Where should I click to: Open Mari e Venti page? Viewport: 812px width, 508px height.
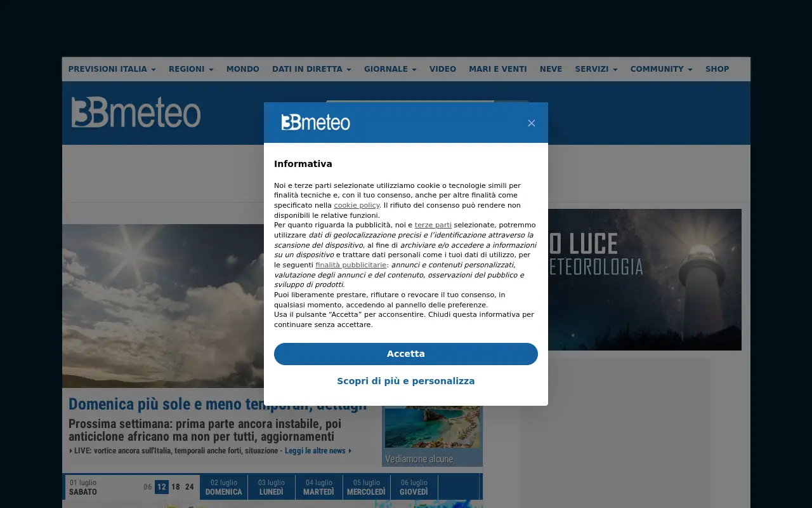click(498, 69)
